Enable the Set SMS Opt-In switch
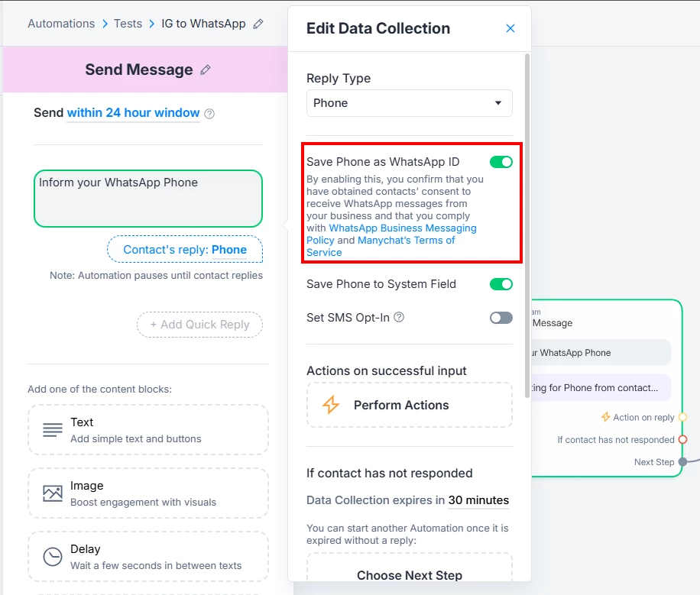Screen dimensions: 700x595 [501, 318]
